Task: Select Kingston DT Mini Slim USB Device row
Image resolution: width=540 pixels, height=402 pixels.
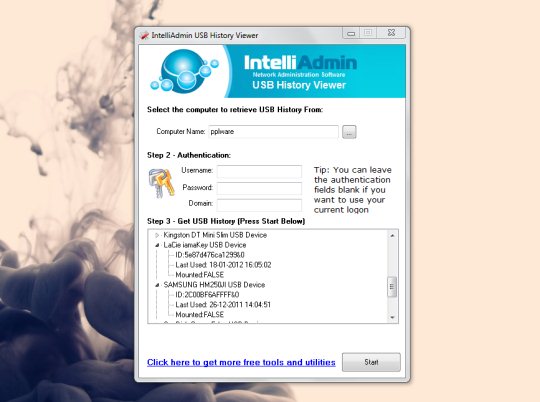Action: (215, 235)
